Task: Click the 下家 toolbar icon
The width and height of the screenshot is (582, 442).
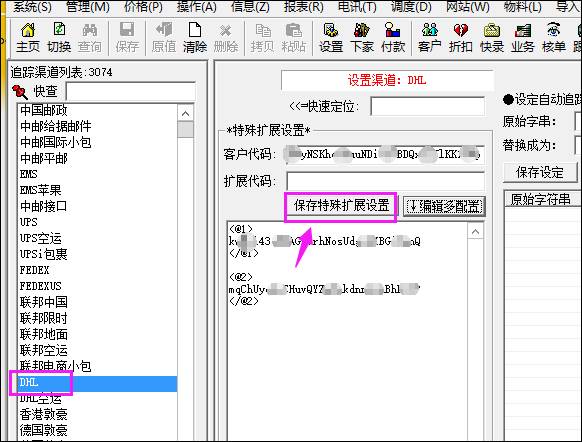Action: click(362, 37)
